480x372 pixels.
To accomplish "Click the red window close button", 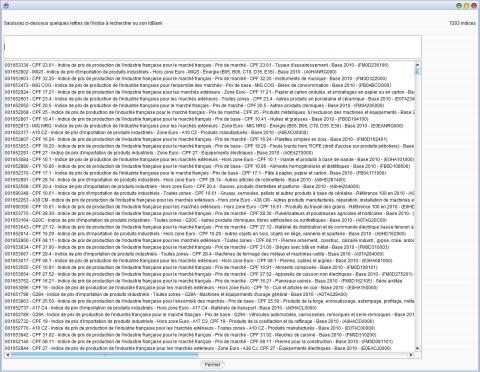I will tap(474, 5).
